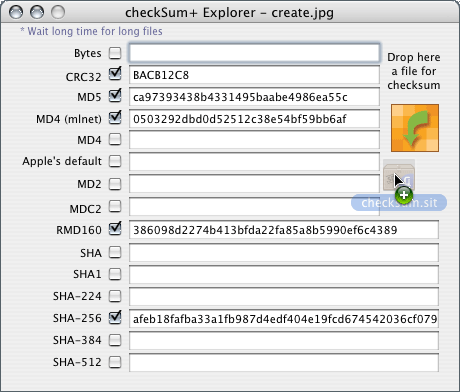This screenshot has height=392, width=460.
Task: Turn on the SHA-512 checkbox
Action: [x=115, y=362]
